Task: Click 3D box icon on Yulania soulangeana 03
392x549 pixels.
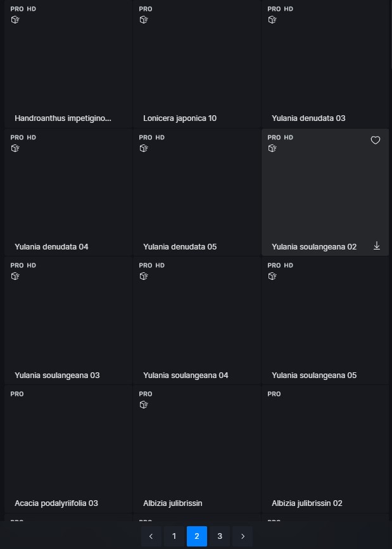Action: 15,276
